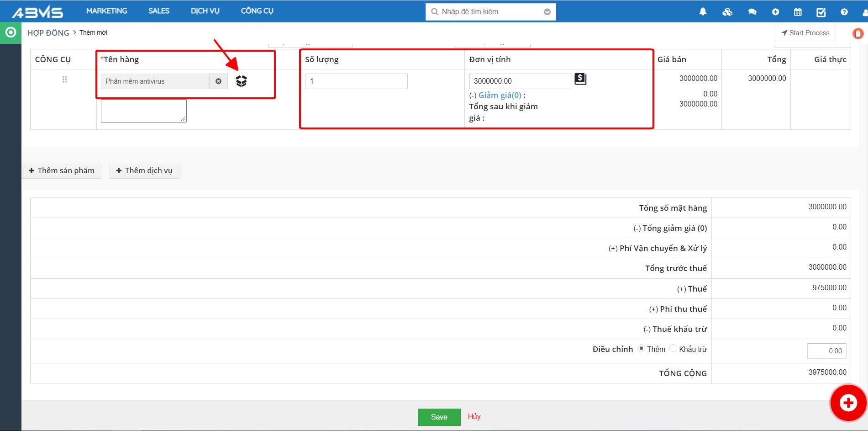
Task: Select the 'Thêm' adjustment radio button
Action: [x=641, y=349]
